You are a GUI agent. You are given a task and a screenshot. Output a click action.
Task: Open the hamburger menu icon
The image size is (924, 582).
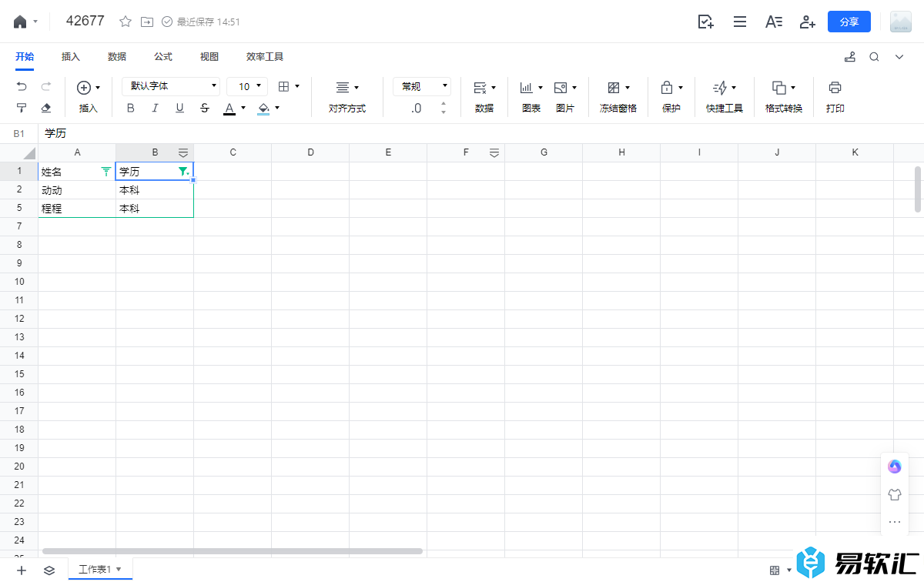[x=740, y=22]
